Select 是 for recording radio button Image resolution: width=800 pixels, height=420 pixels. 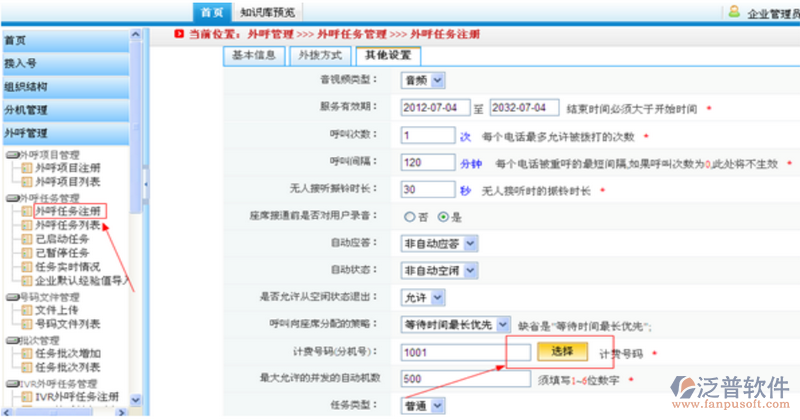click(442, 215)
